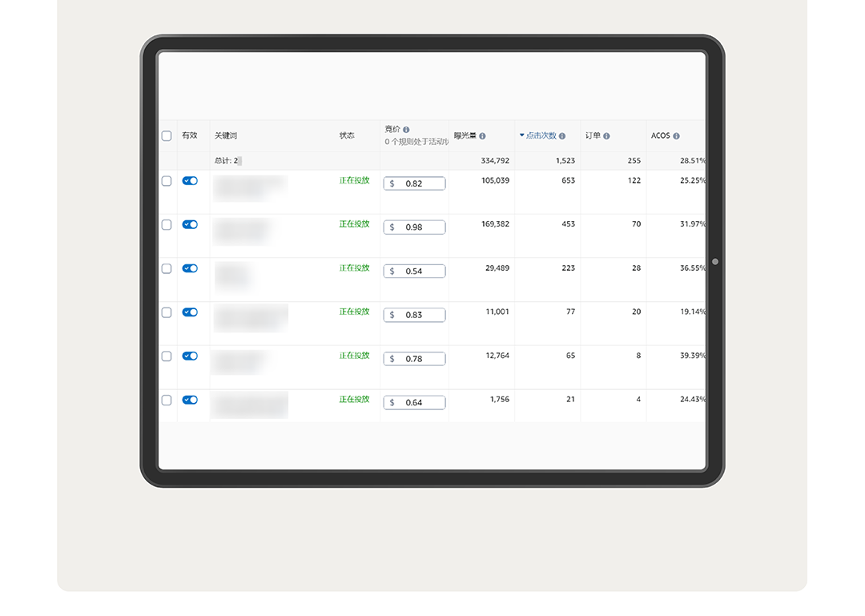Image resolution: width=865 pixels, height=616 pixels.
Task: Click the clicks value 223
Action: [x=568, y=268]
